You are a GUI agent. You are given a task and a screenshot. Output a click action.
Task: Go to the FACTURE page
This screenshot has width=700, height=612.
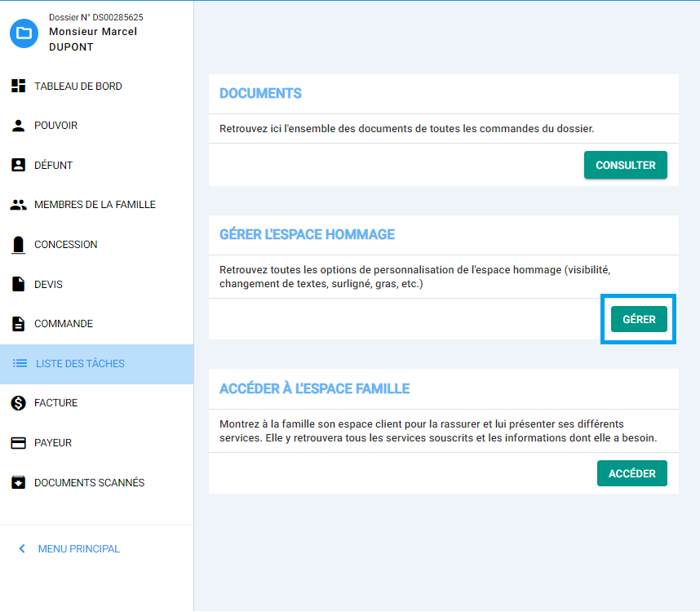click(x=97, y=403)
